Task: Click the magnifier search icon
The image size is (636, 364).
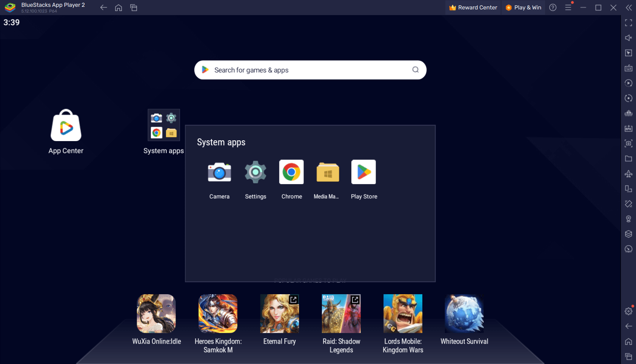Action: tap(416, 70)
